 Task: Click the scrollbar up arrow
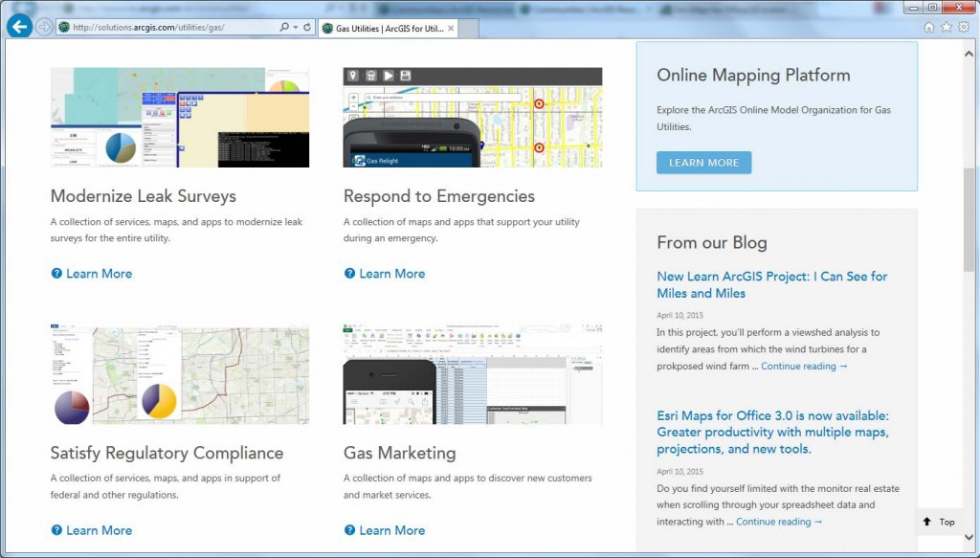[969, 54]
